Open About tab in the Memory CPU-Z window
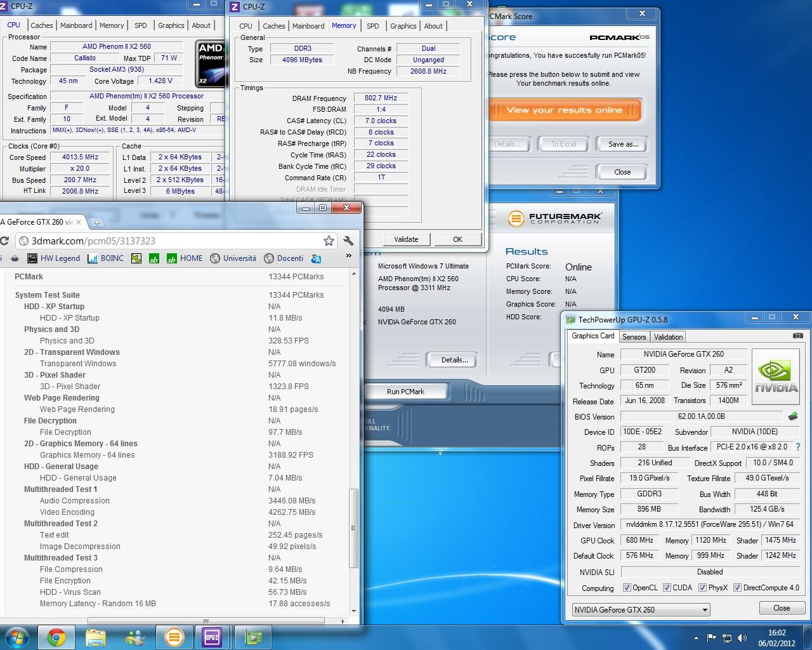This screenshot has width=812, height=650. (x=433, y=26)
